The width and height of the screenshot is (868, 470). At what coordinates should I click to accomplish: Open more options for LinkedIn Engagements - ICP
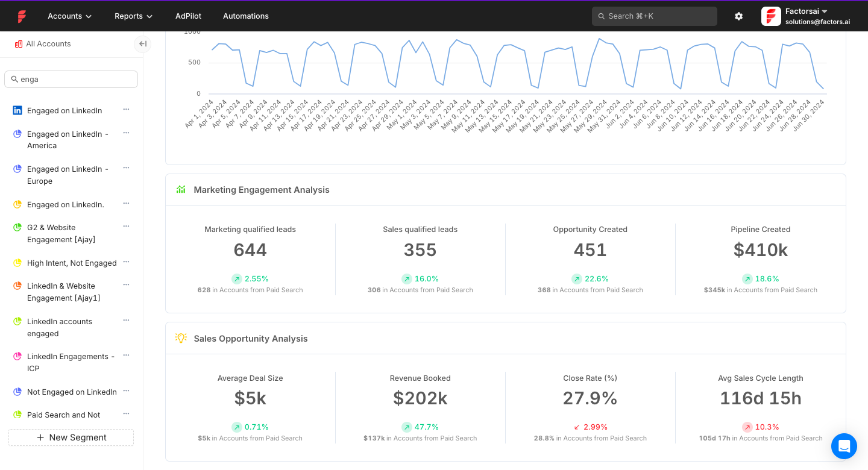pyautogui.click(x=126, y=355)
